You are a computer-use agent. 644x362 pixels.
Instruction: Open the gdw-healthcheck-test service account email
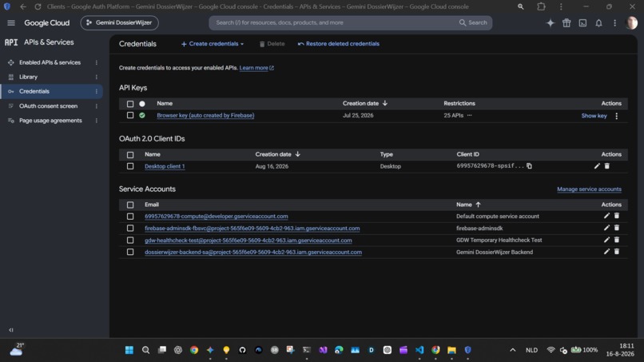[248, 241]
